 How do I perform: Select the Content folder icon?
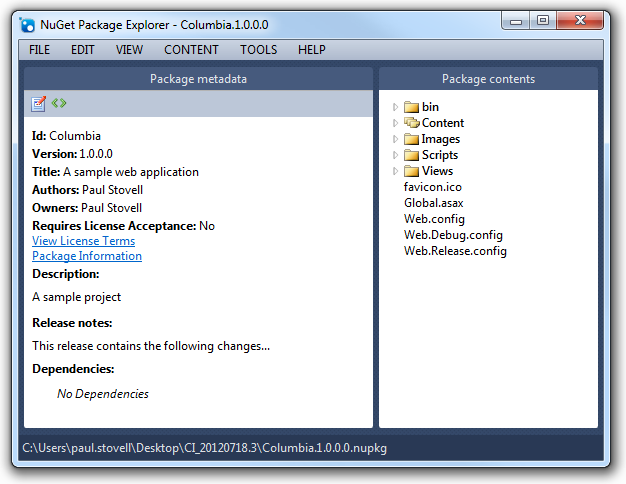pos(411,123)
